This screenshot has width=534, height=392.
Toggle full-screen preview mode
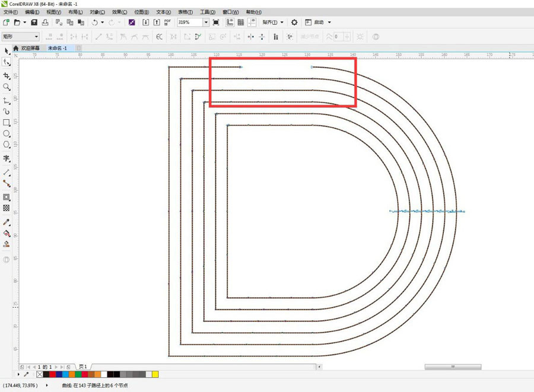click(x=217, y=23)
